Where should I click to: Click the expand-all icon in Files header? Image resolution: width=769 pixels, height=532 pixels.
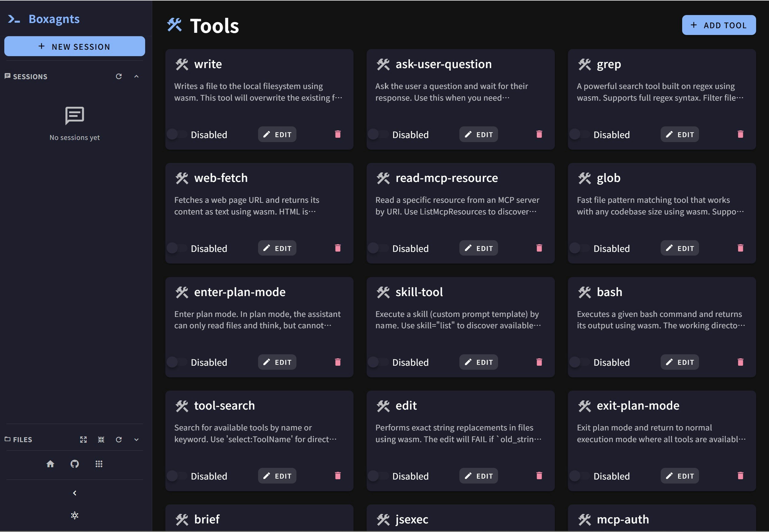pyautogui.click(x=83, y=440)
